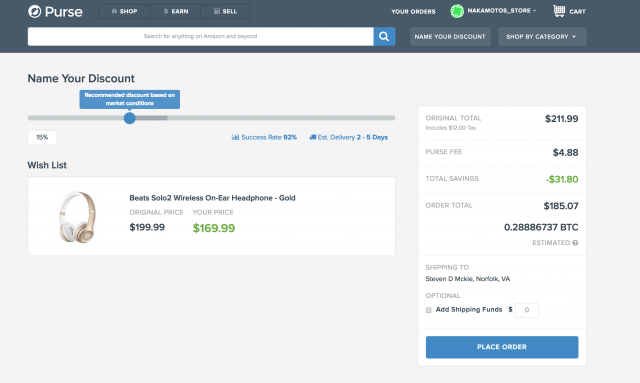Focus the Amazon search field
The width and height of the screenshot is (640, 383).
[x=200, y=36]
